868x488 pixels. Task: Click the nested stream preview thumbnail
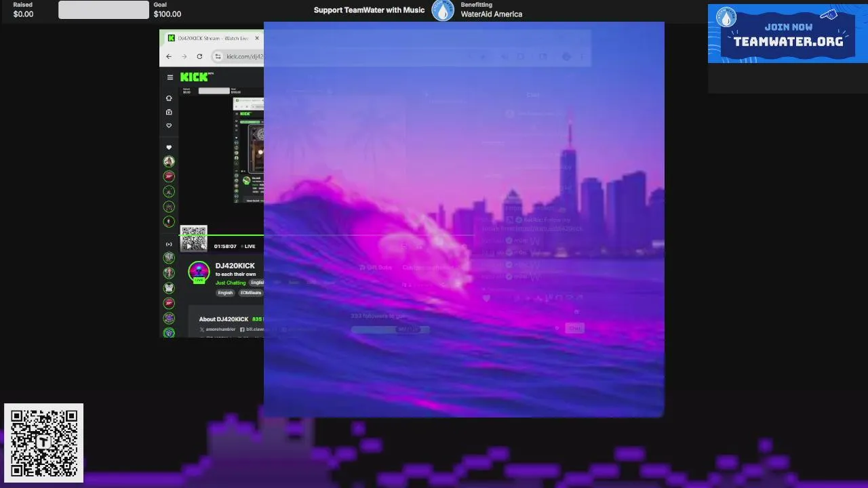[248, 150]
